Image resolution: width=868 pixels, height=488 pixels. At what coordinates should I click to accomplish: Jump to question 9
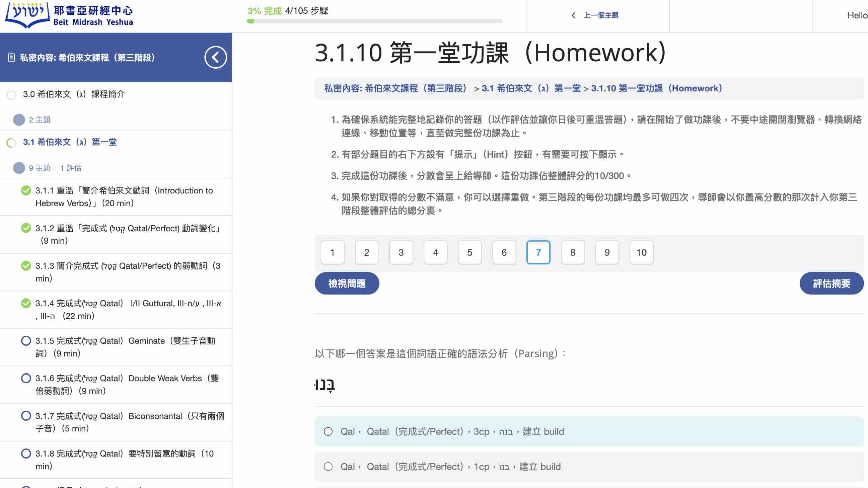point(607,253)
